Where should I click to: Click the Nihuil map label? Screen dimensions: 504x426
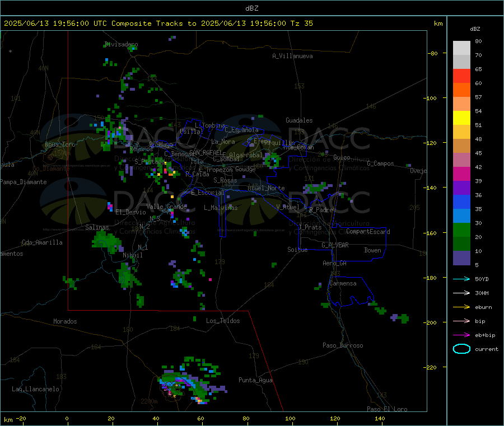(x=133, y=255)
